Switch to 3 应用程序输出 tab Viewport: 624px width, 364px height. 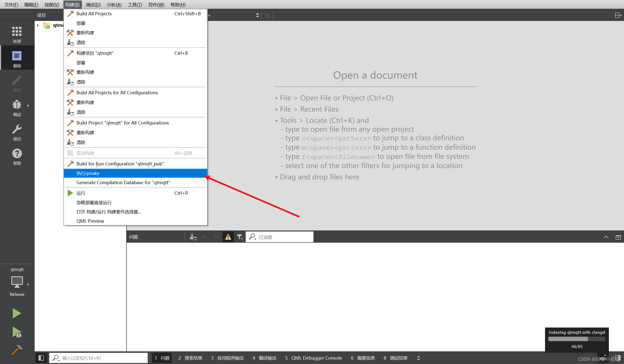coord(227,358)
